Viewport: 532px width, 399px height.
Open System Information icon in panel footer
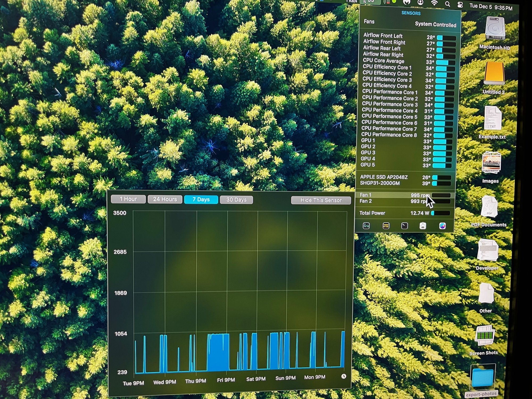tap(423, 226)
